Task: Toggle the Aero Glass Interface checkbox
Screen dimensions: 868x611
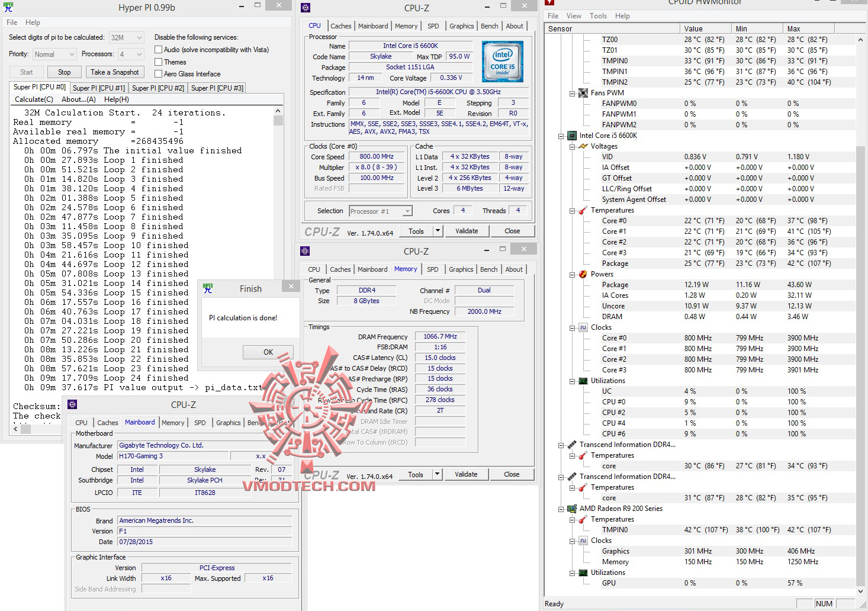Action: click(x=158, y=73)
